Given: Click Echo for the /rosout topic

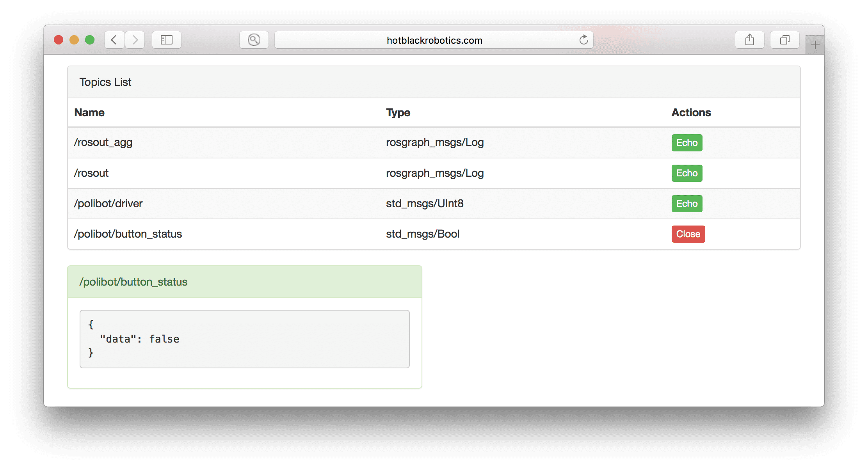Looking at the screenshot, I should (687, 173).
